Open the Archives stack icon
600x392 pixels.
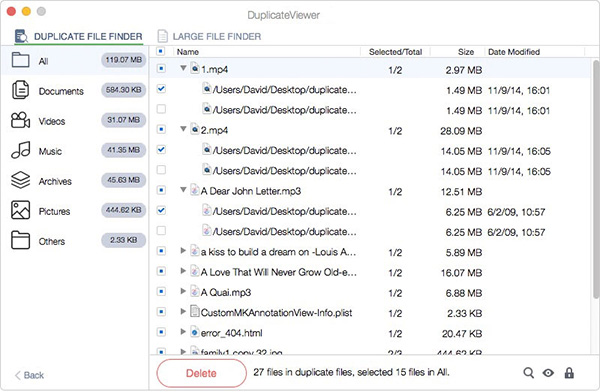pos(20,180)
